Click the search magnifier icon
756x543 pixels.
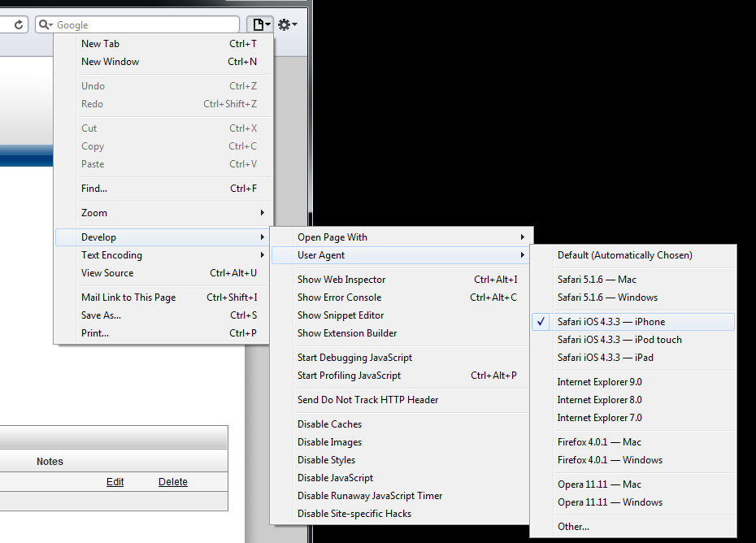pos(46,24)
